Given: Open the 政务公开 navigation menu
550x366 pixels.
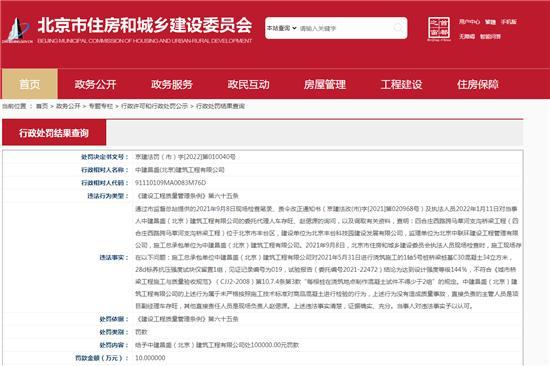Looking at the screenshot, I should click(x=95, y=85).
